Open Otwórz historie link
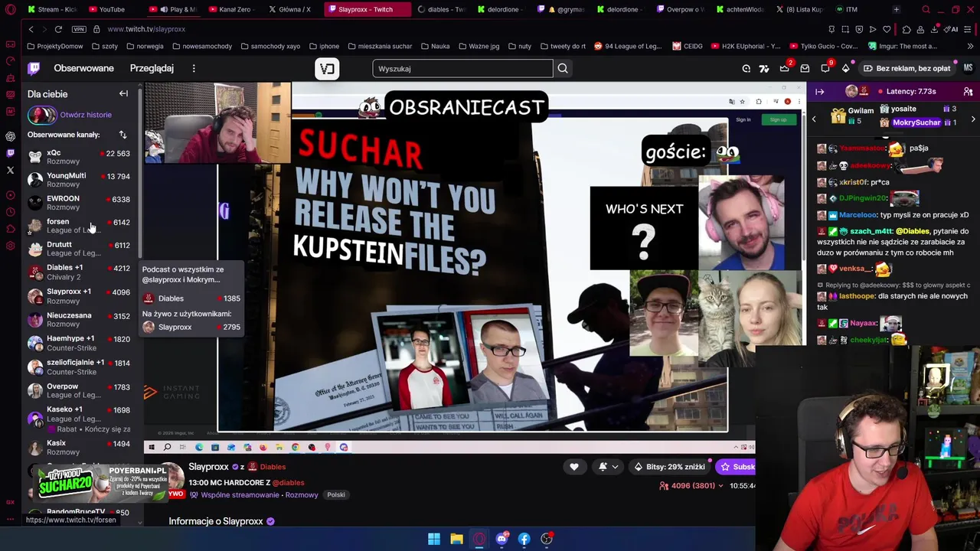980x551 pixels. [x=86, y=115]
